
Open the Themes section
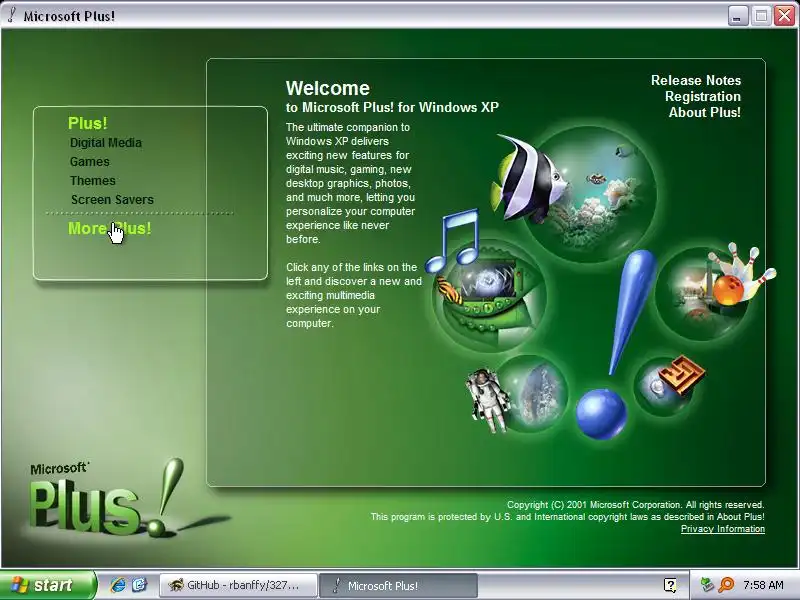click(92, 181)
